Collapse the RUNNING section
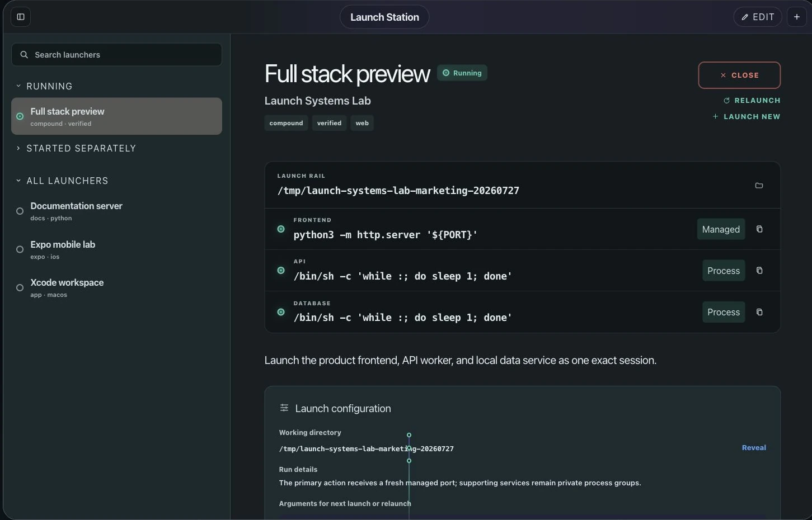 click(x=44, y=86)
